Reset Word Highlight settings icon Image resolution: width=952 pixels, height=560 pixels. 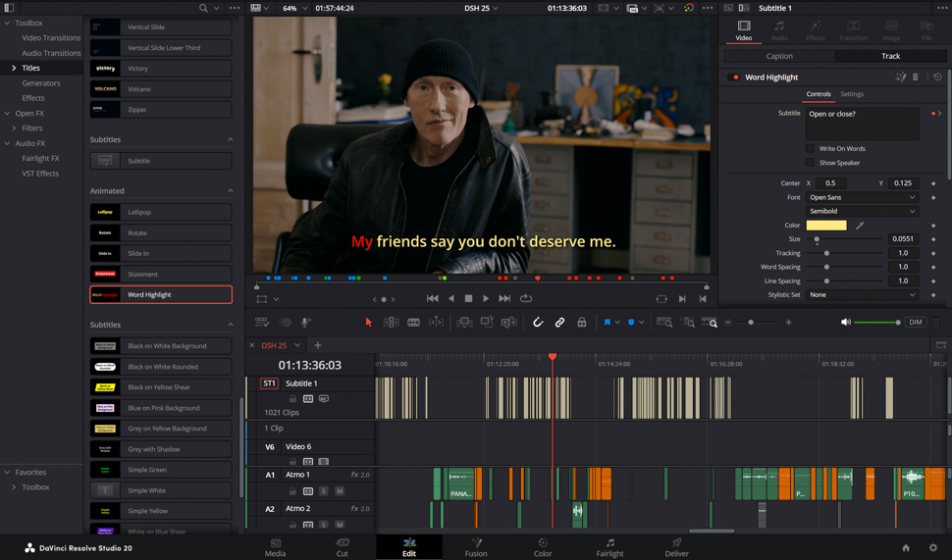(937, 77)
